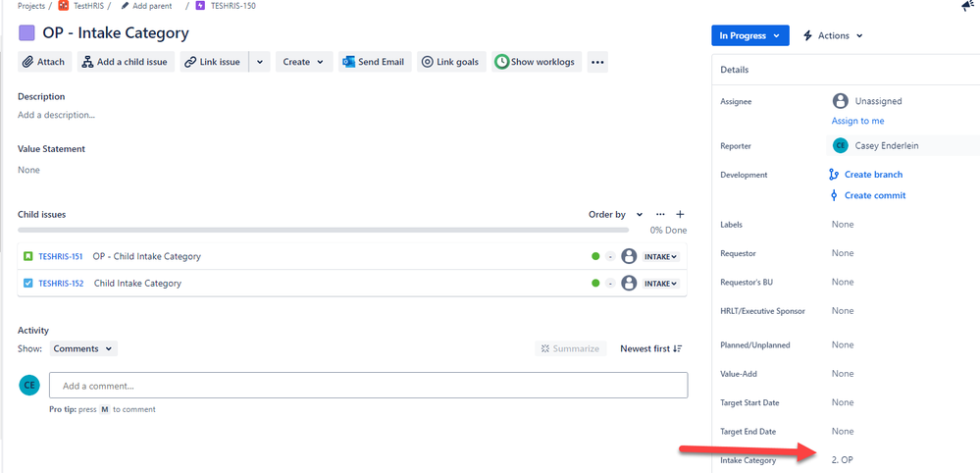Image resolution: width=980 pixels, height=473 pixels.
Task: Click green priority dot on TESHRIS-151 row
Action: click(595, 256)
